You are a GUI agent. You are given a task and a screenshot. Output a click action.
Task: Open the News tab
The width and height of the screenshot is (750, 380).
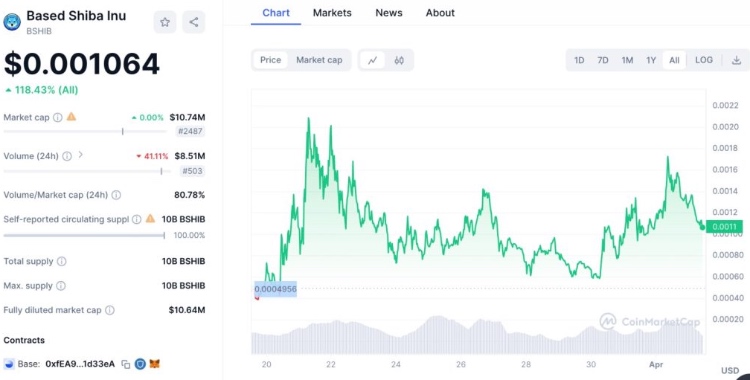pyautogui.click(x=389, y=13)
